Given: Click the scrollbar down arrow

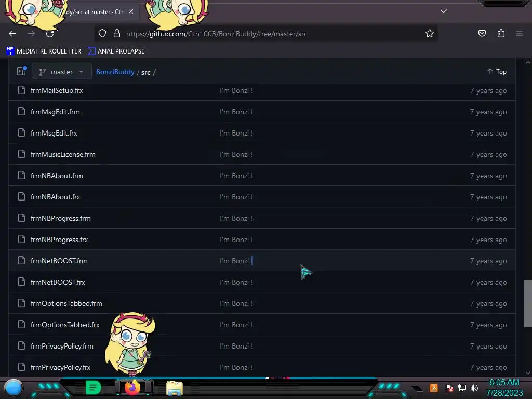Looking at the screenshot, I should coord(528,373).
